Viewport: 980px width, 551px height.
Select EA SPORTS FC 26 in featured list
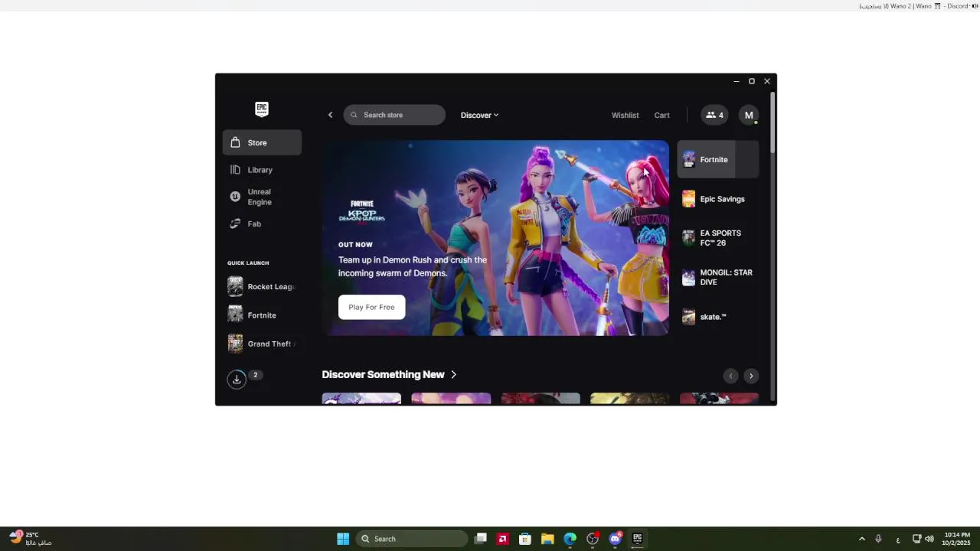click(718, 238)
